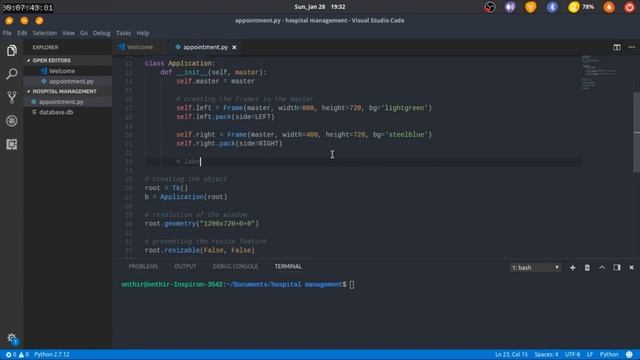Viewport: 640px width, 360px height.
Task: Create a new terminal with plus icon
Action: (573, 268)
